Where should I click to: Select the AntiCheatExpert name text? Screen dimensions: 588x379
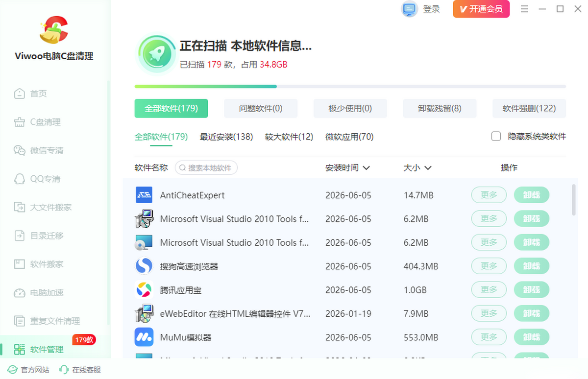(192, 195)
